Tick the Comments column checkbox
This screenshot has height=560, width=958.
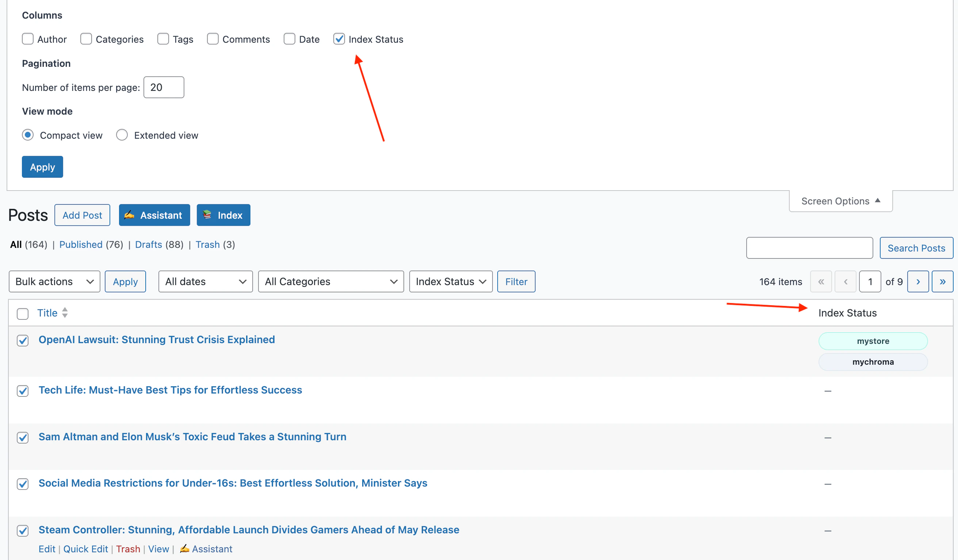(212, 39)
